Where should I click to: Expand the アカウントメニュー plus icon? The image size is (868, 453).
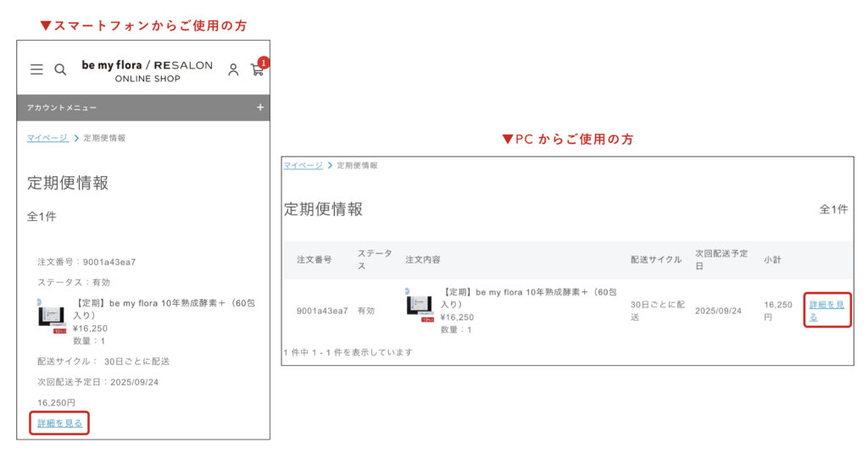pyautogui.click(x=260, y=108)
